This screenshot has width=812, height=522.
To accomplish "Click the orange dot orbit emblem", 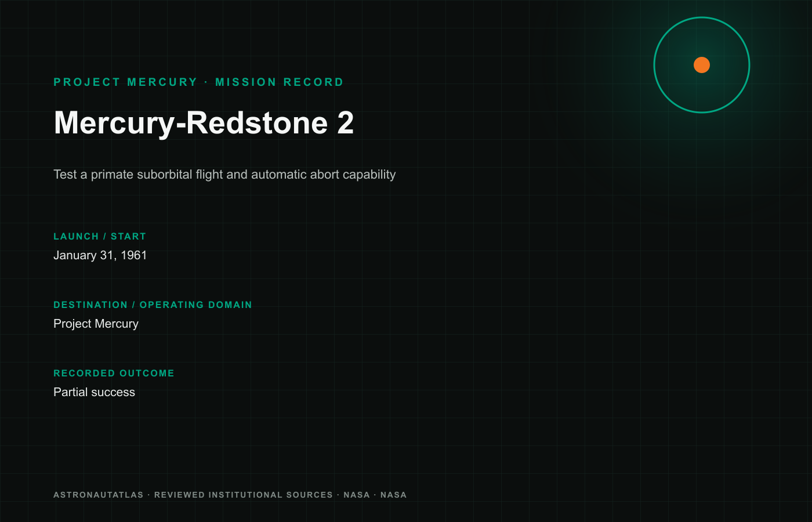I will 702,65.
